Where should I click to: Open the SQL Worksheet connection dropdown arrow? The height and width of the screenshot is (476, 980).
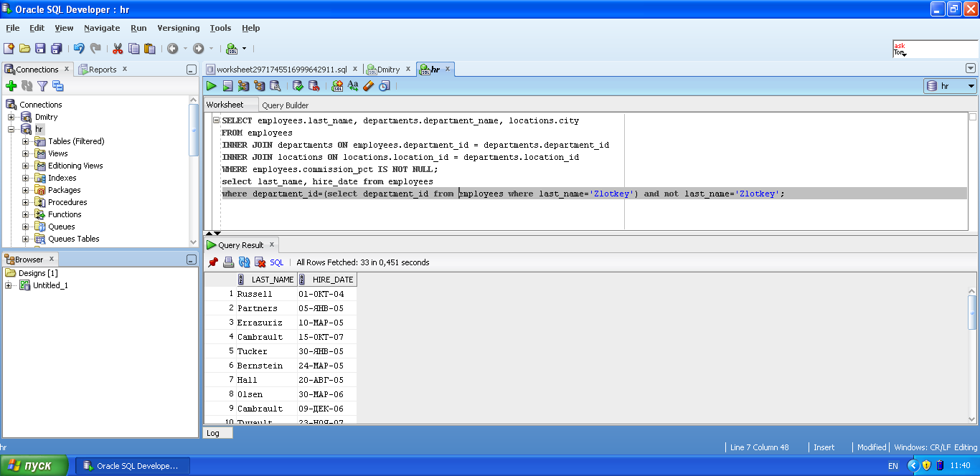coord(244,49)
